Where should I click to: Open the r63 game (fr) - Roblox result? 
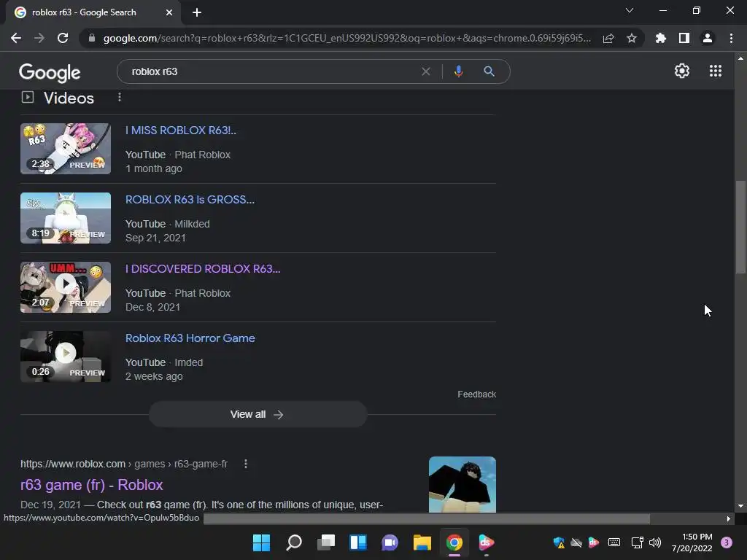point(91,485)
